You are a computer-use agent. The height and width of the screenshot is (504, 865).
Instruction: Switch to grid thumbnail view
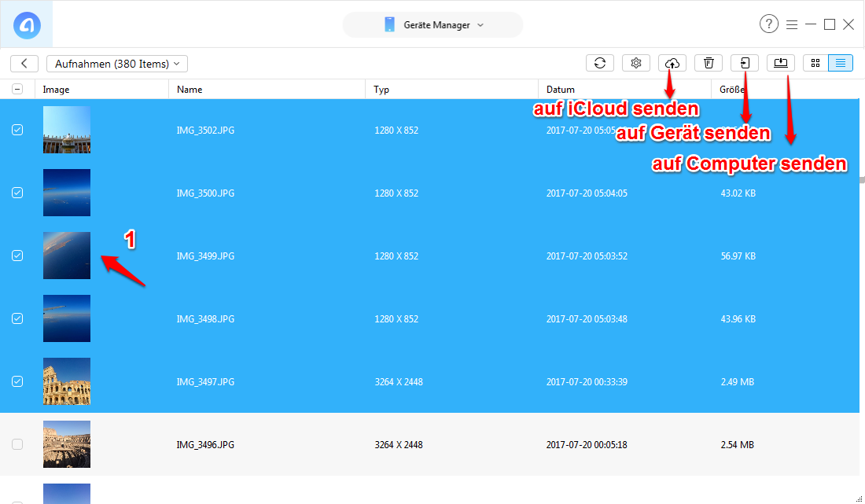815,64
